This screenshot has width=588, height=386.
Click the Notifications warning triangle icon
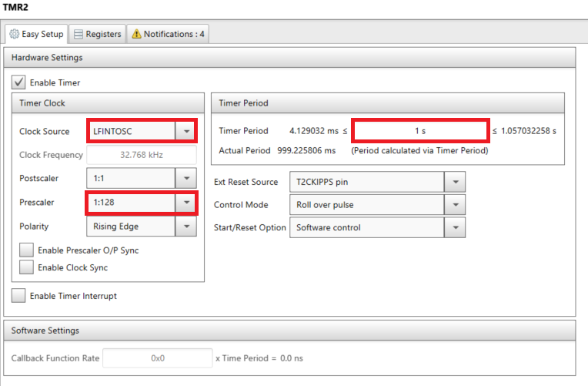tap(136, 34)
